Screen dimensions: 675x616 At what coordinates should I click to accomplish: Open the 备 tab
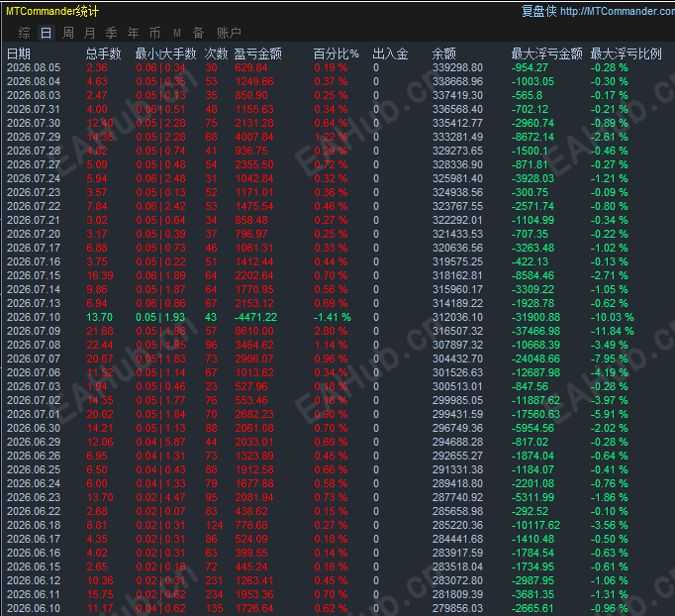pos(198,33)
